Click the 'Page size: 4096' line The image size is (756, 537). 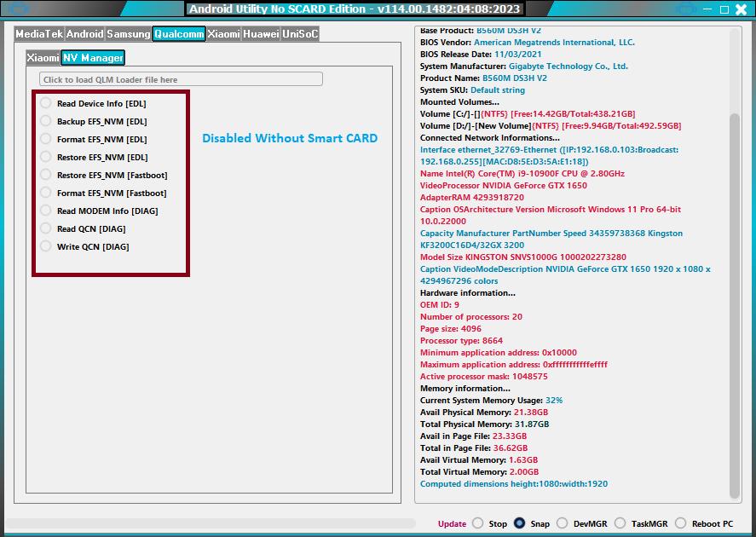pyautogui.click(x=450, y=329)
